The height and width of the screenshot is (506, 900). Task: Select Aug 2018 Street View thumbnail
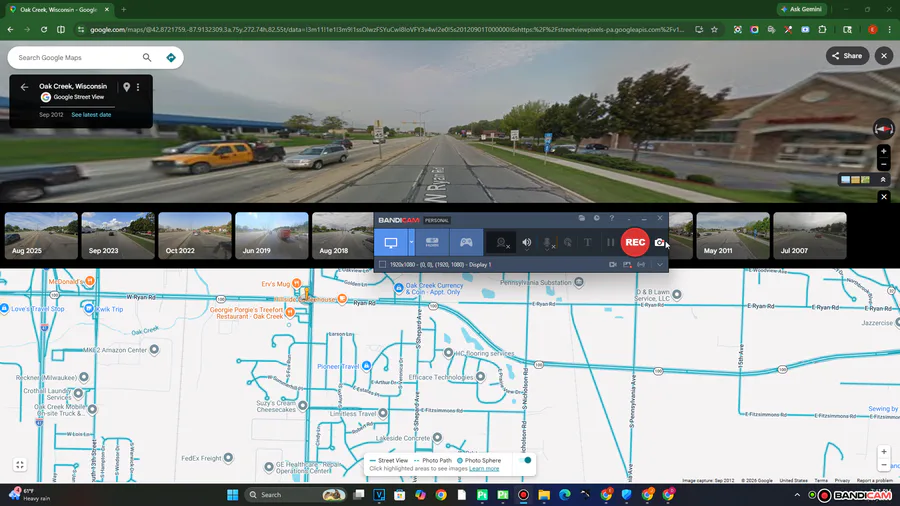pyautogui.click(x=343, y=236)
